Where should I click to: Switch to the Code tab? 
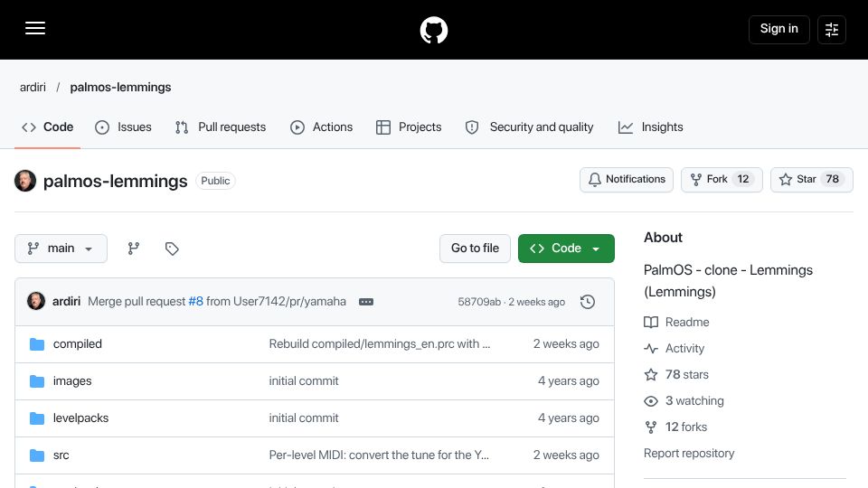[x=48, y=127]
